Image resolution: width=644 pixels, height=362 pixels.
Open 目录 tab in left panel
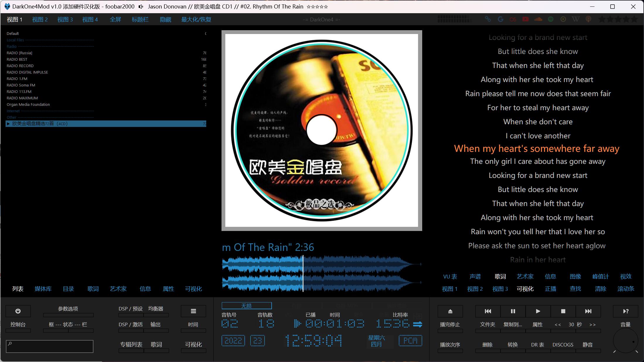(68, 289)
